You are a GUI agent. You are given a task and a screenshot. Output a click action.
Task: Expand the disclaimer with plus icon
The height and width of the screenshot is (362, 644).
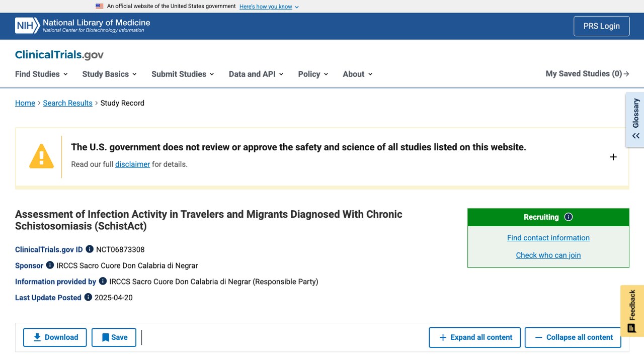point(613,157)
